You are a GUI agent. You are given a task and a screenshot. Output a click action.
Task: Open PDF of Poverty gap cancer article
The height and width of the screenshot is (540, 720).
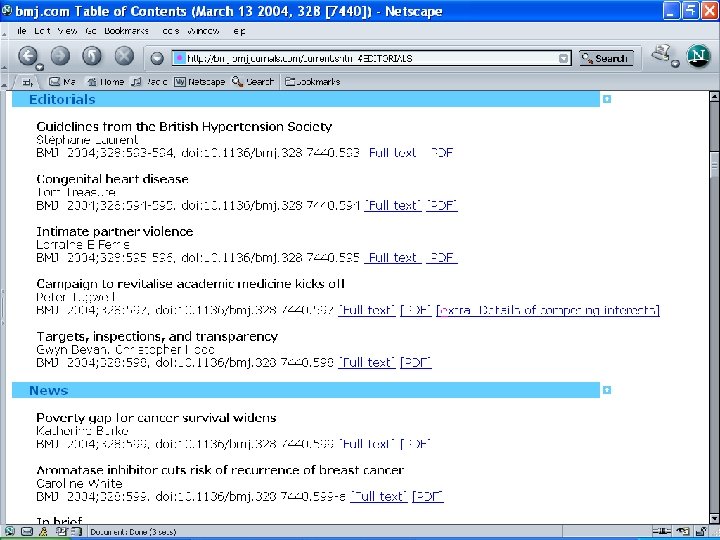416,444
